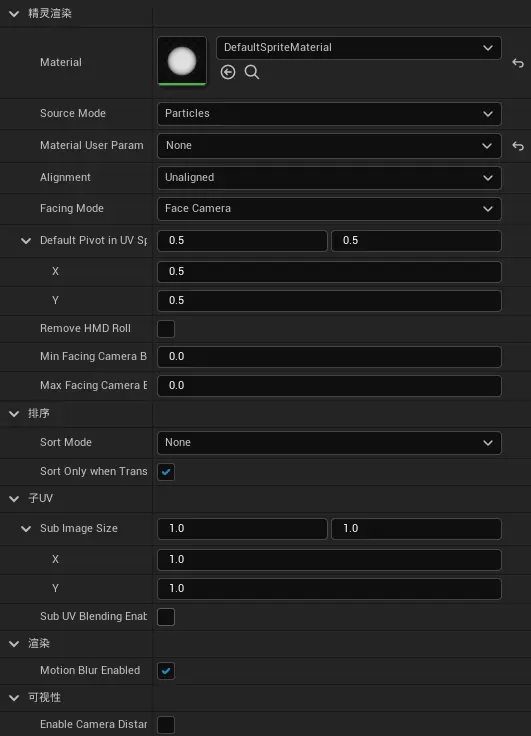Open Facing Mode Face Camera dropdown

coord(329,209)
